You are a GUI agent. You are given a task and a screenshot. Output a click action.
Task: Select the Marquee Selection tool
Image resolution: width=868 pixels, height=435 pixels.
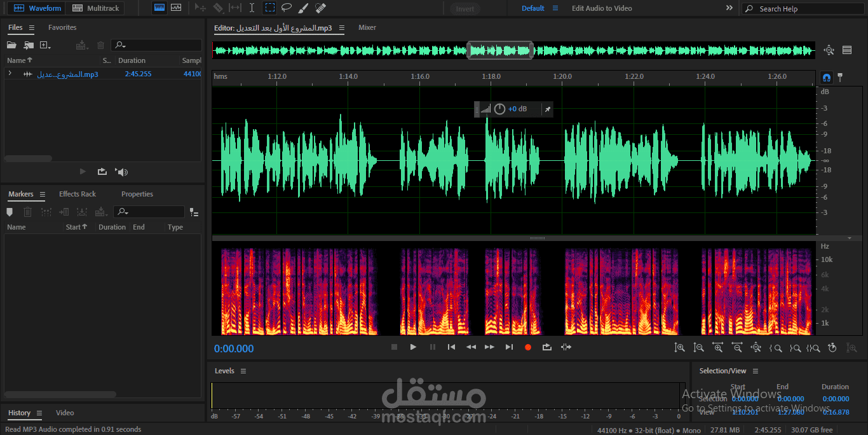click(x=270, y=8)
